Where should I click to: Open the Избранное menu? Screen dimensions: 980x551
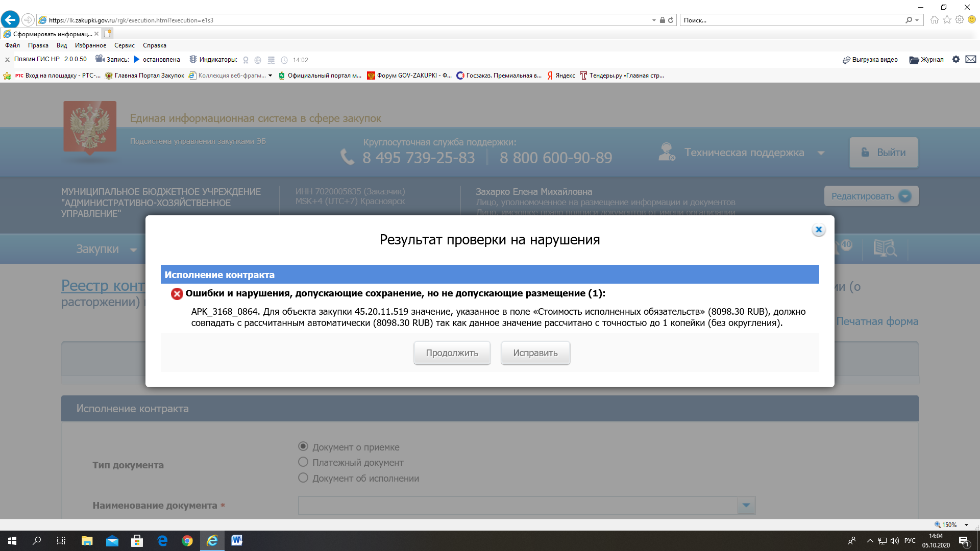90,45
